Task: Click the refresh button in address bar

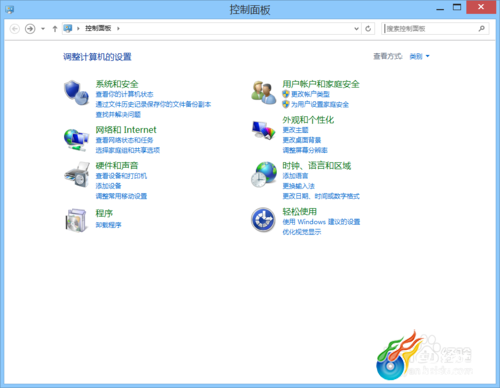Action: [x=368, y=29]
